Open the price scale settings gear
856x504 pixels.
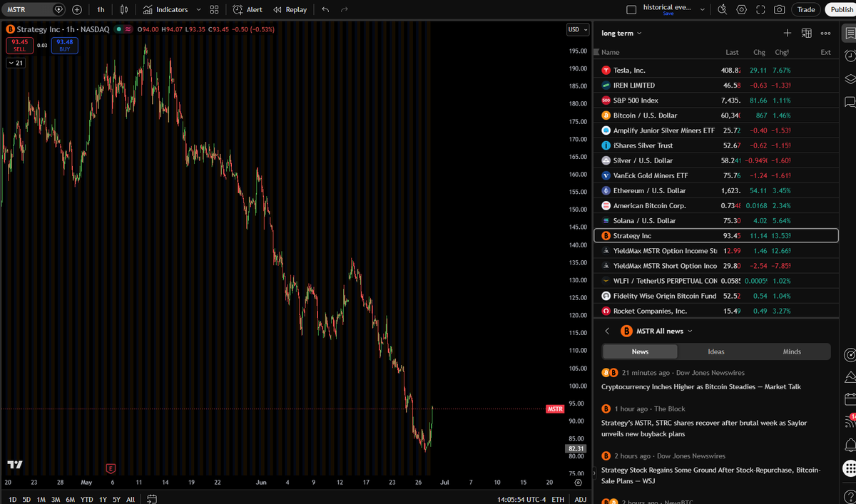(x=578, y=483)
